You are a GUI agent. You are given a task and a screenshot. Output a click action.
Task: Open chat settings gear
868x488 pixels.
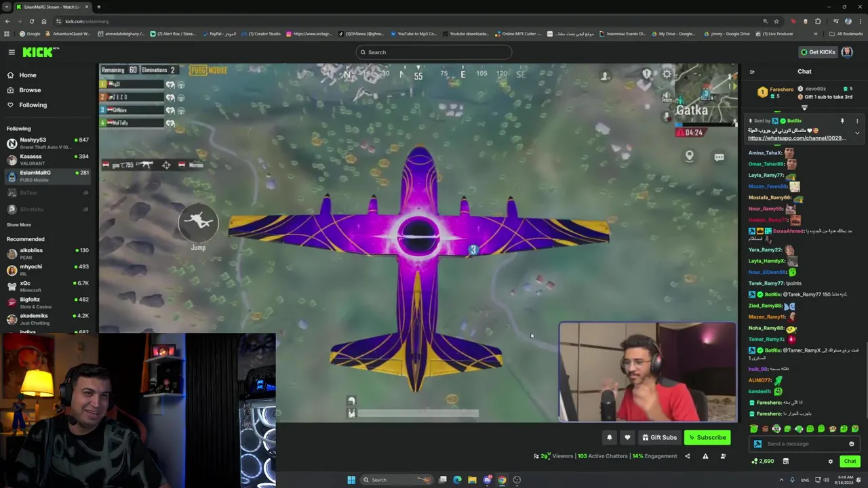pos(830,462)
